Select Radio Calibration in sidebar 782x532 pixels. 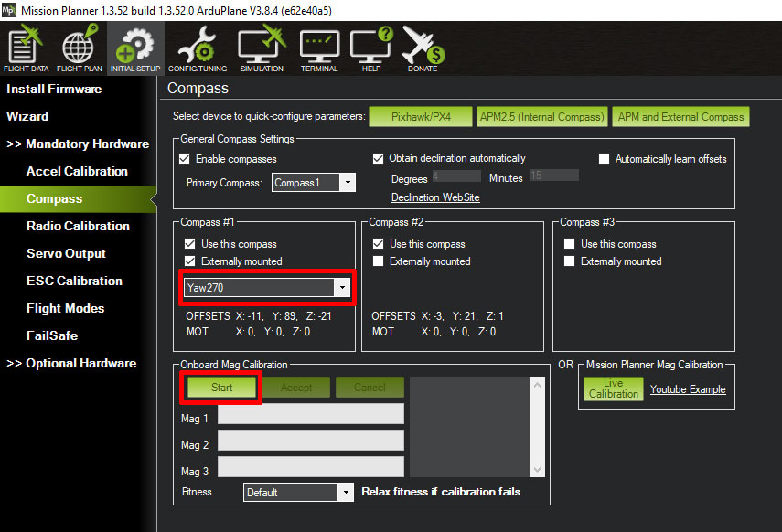[x=78, y=226]
